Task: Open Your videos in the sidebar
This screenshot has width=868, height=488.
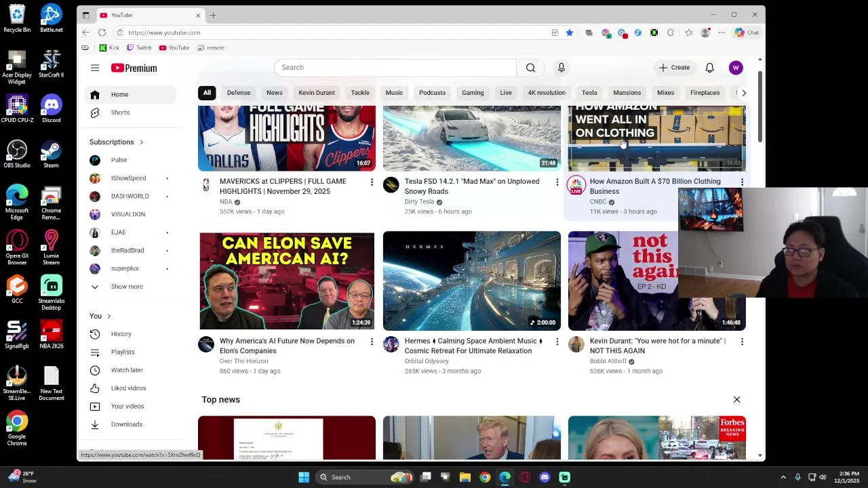Action: (129, 406)
